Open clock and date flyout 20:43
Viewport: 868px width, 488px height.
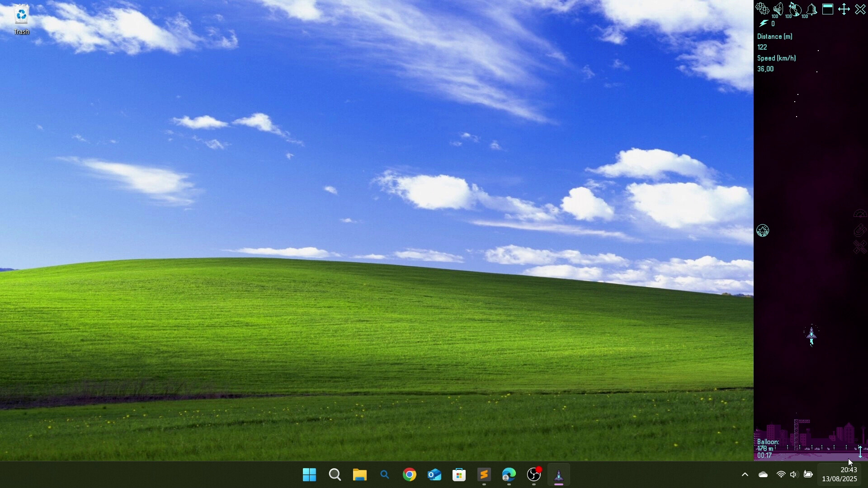pos(840,474)
